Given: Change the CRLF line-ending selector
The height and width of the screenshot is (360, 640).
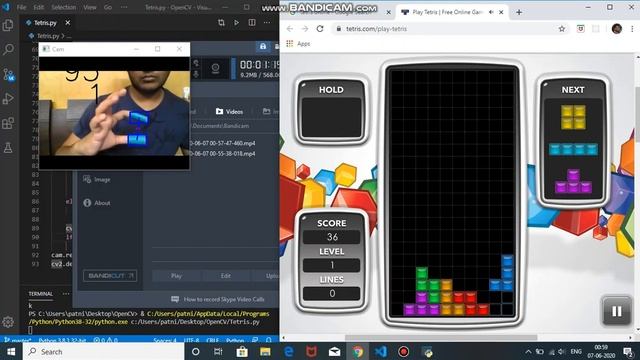Looking at the screenshot, I should [213, 340].
